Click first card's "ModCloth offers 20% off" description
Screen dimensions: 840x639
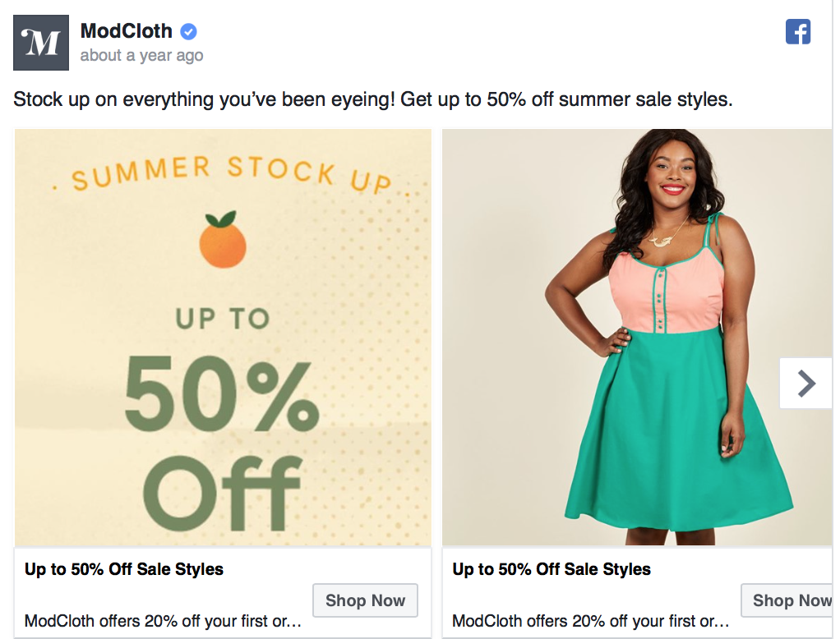(163, 621)
